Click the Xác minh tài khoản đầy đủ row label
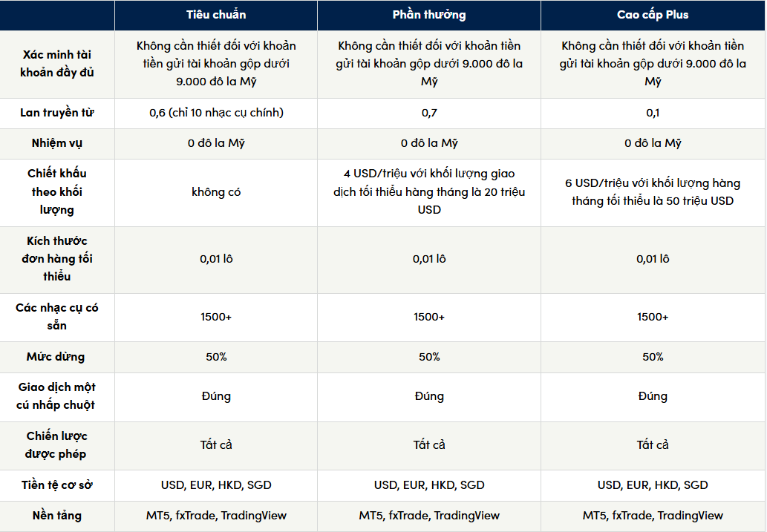767x532 pixels. point(57,64)
